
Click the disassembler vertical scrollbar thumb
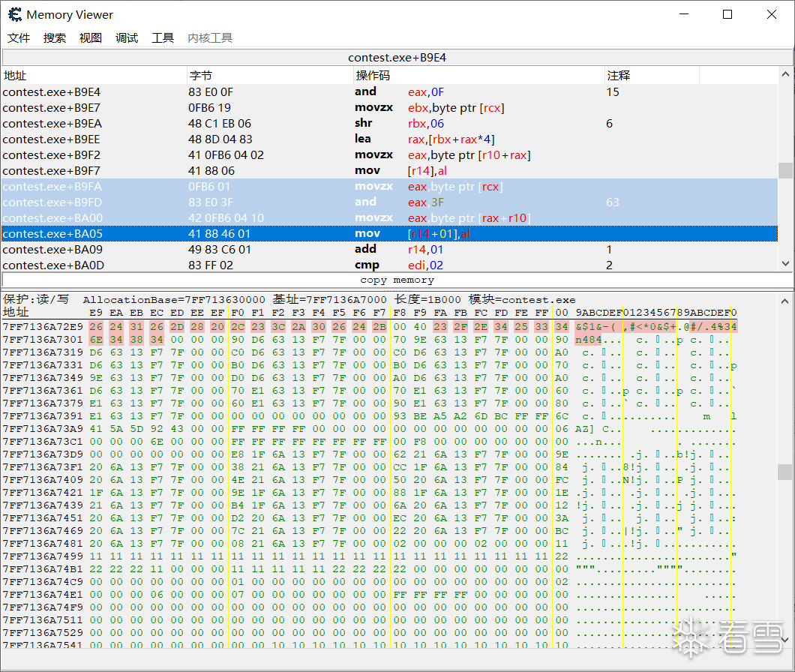[x=785, y=170]
